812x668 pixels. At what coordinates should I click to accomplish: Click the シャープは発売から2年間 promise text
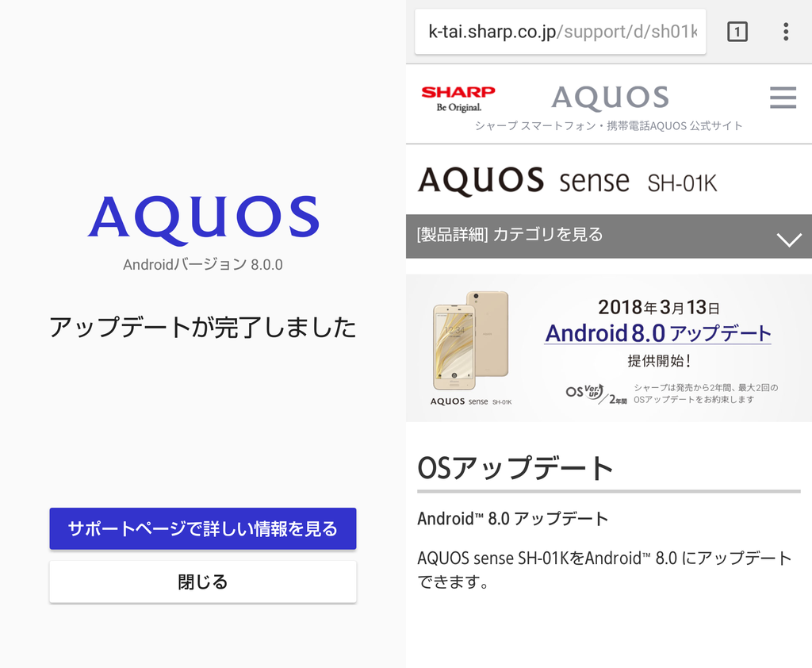click(706, 394)
